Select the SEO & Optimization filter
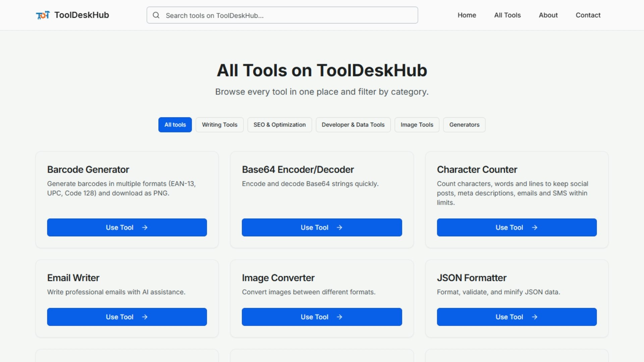Viewport: 644px width, 362px height. pos(279,125)
